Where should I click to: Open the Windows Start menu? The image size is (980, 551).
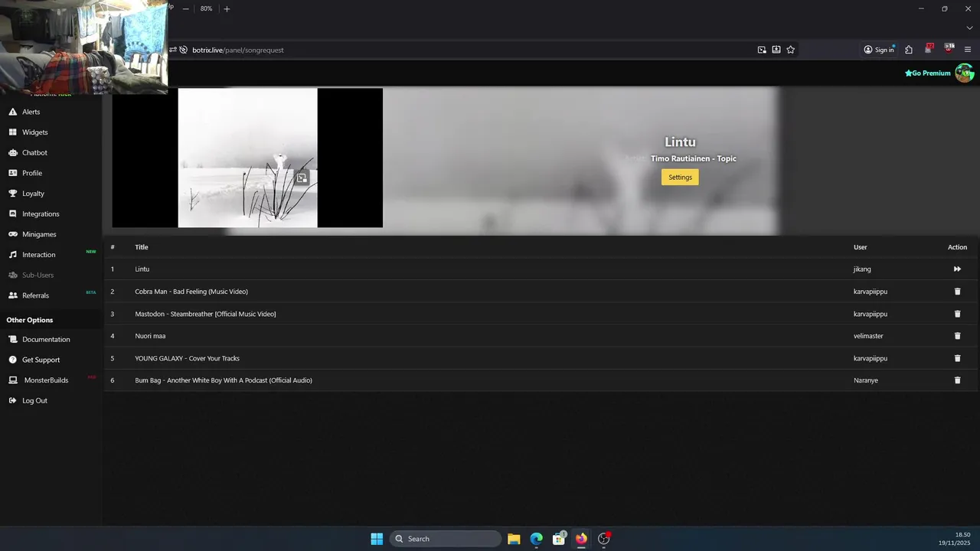coord(377,539)
